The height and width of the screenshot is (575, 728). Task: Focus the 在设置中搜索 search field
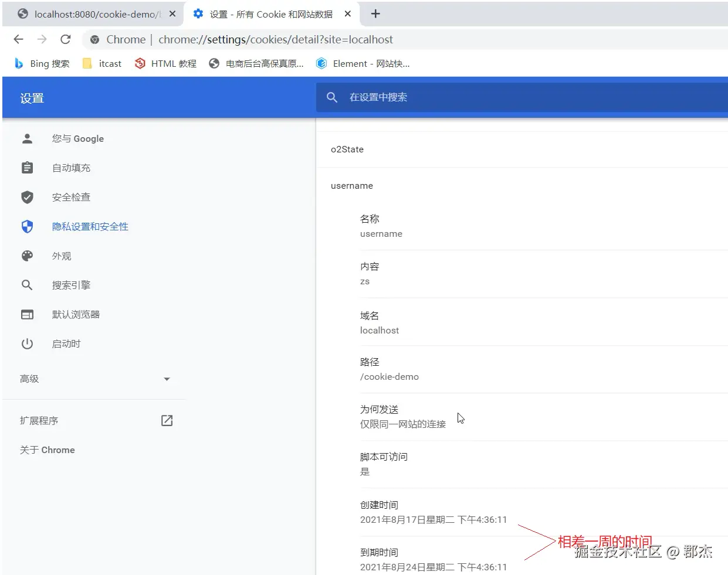coord(522,97)
